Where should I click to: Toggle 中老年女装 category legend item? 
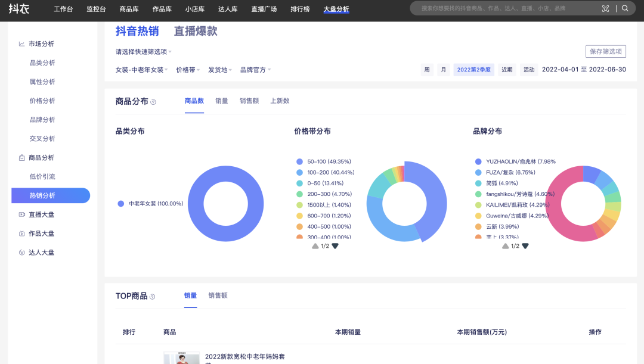pyautogui.click(x=155, y=204)
